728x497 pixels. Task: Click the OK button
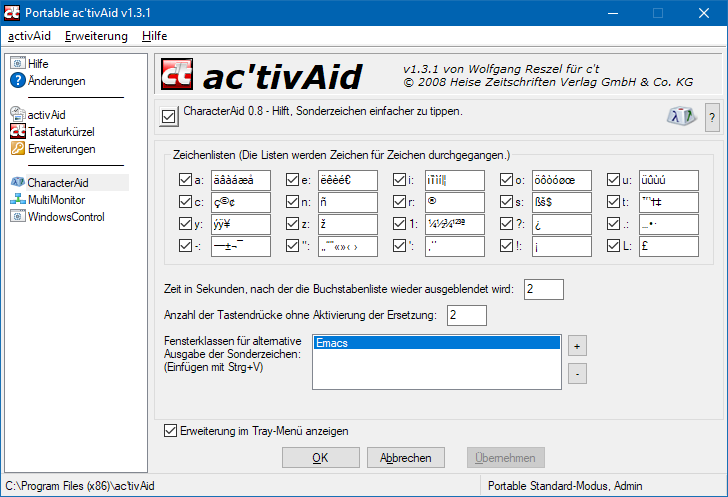point(321,458)
